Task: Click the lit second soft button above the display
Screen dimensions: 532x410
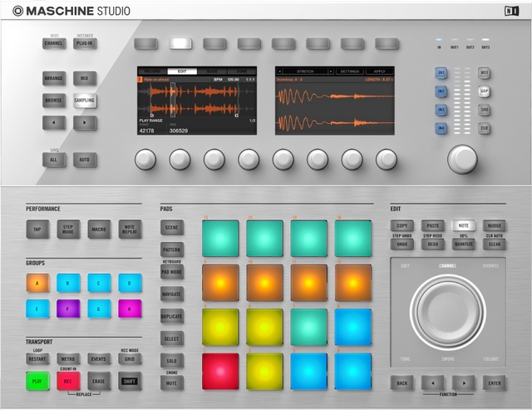Action: [x=180, y=44]
